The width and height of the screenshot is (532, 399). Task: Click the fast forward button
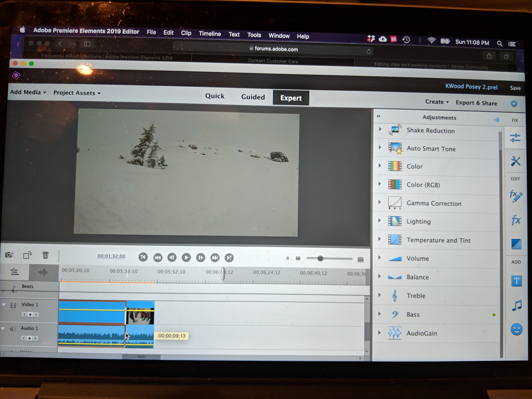[x=215, y=258]
